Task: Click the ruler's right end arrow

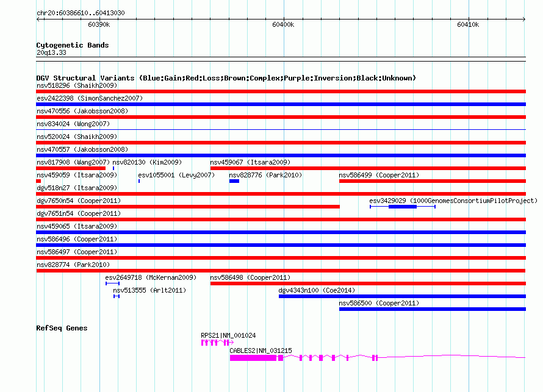Action: (x=524, y=19)
